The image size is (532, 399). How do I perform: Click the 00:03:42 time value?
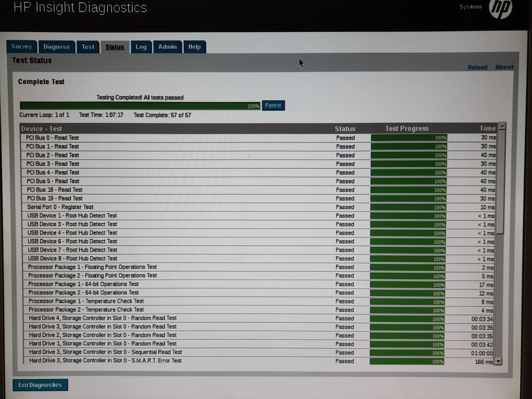coord(482,345)
